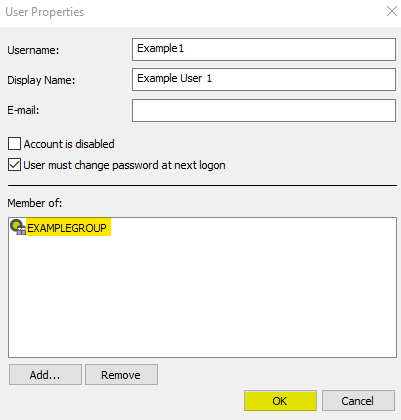The height and width of the screenshot is (420, 401).
Task: Click the Username: label
Action: coord(33,50)
